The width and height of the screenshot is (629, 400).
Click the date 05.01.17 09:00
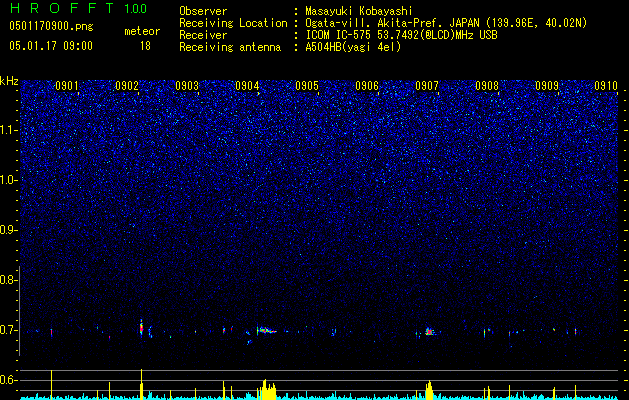(x=51, y=46)
